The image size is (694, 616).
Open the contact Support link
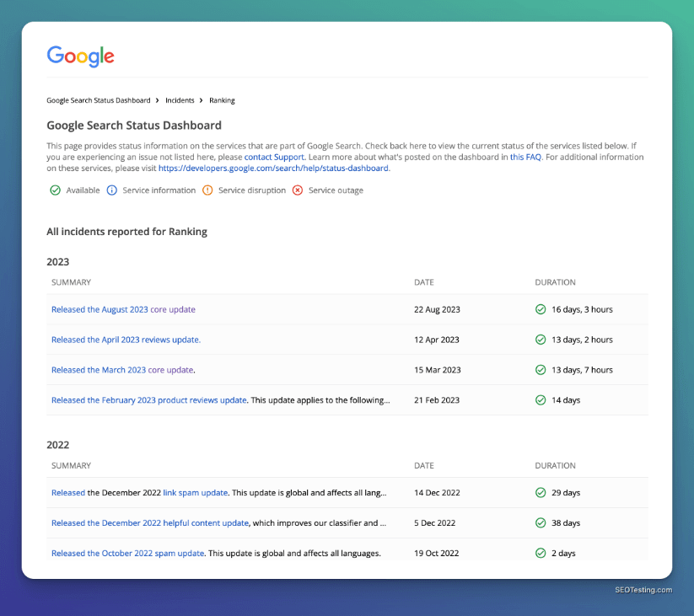pyautogui.click(x=274, y=157)
